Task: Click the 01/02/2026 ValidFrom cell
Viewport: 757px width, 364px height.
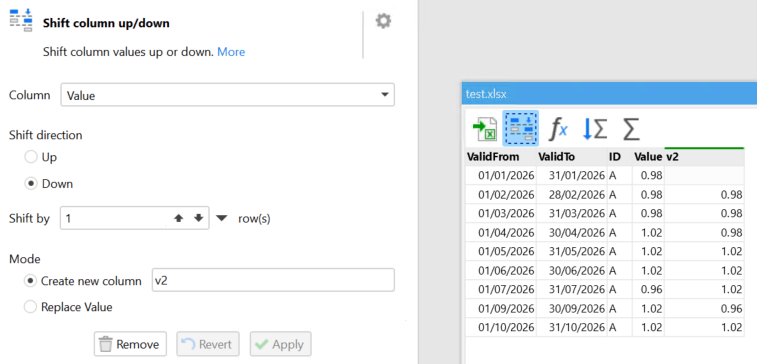Action: point(501,195)
